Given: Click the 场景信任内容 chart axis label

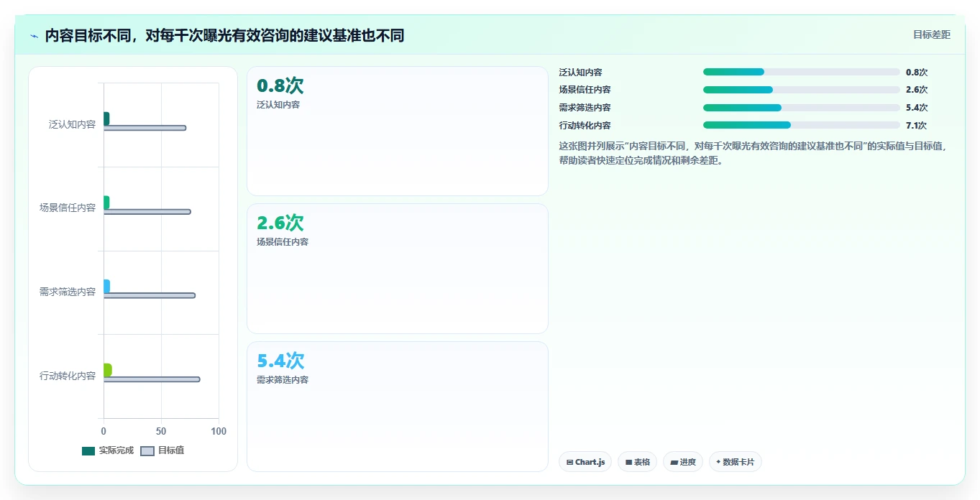Looking at the screenshot, I should tap(68, 208).
